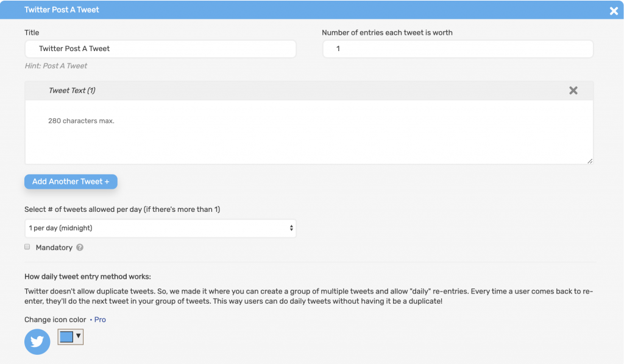
Task: Enable the Mandatory checkbox
Action: (27, 247)
